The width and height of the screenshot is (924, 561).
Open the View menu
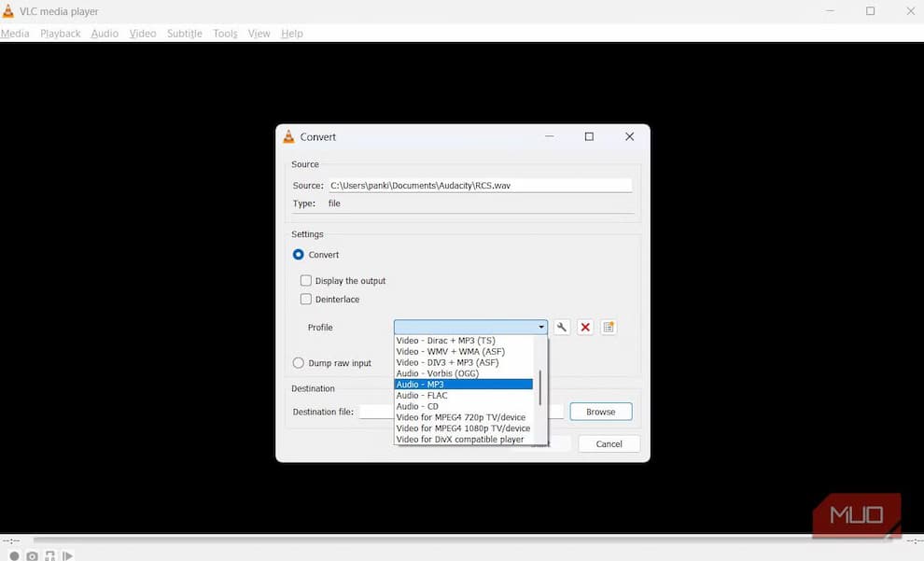point(259,34)
